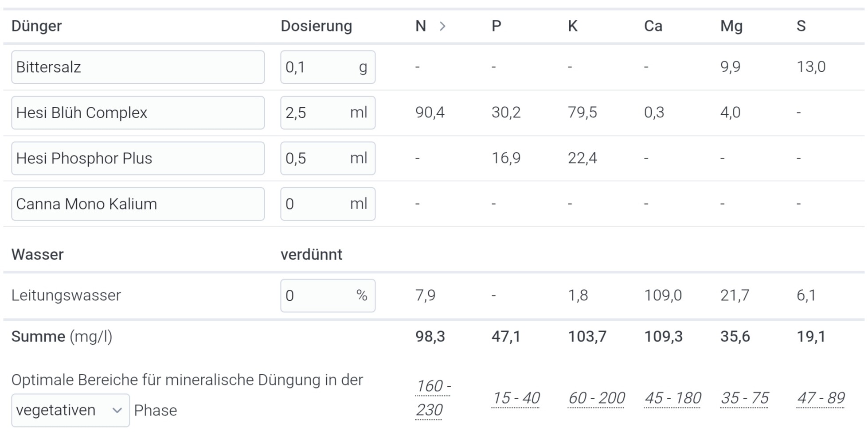Screen dimensions: 868x439
Task: Click the optimal Mg range 35 - 75
Action: pyautogui.click(x=744, y=398)
